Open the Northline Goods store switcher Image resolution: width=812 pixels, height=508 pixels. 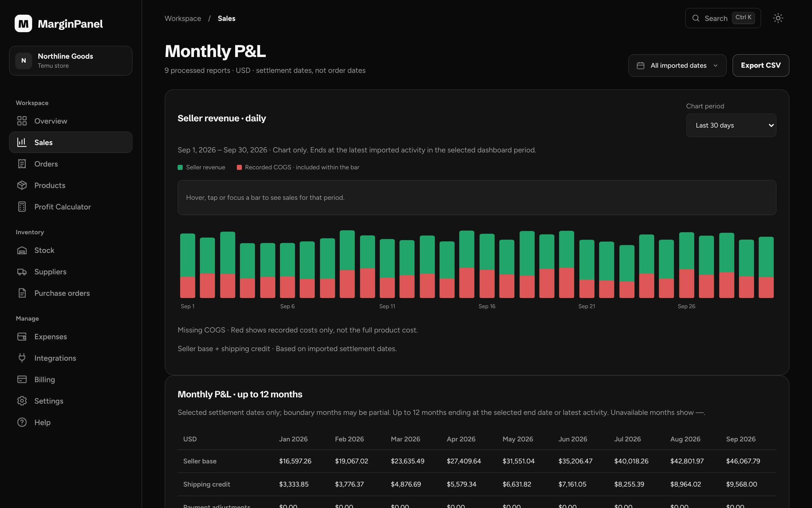point(71,61)
